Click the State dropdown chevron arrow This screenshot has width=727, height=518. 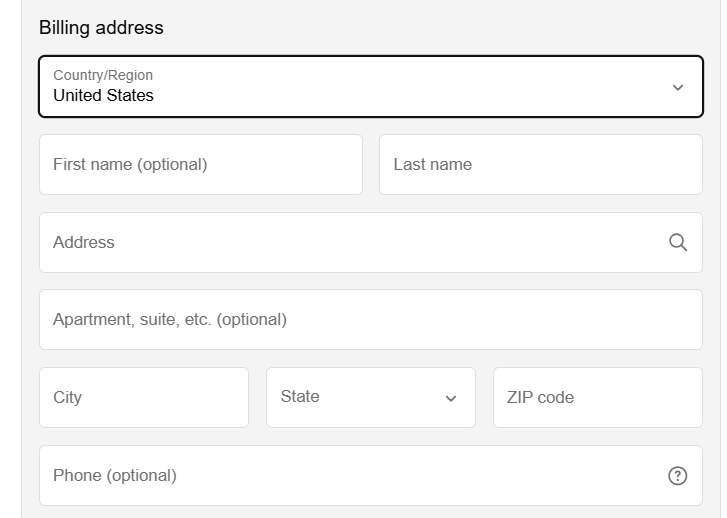coord(451,398)
